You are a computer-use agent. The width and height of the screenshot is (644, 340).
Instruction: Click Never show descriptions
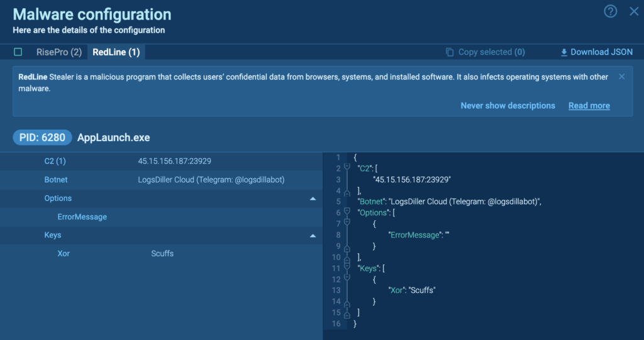click(x=508, y=106)
